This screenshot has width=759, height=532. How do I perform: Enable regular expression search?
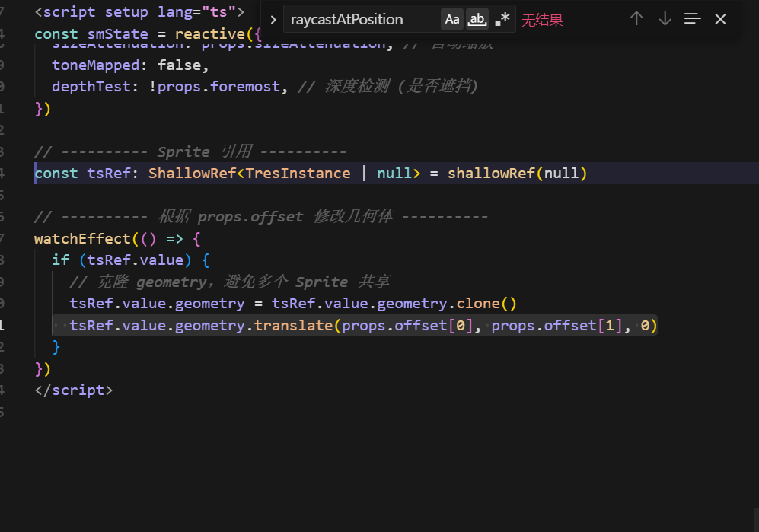click(x=502, y=20)
